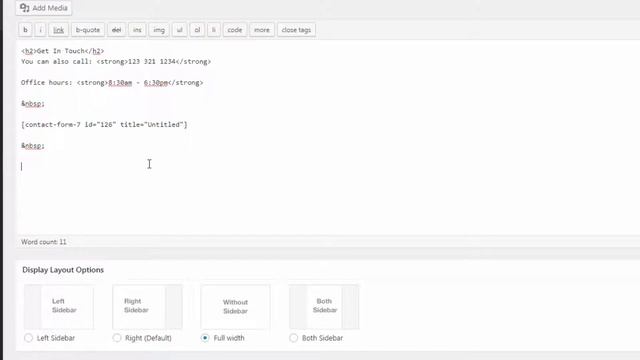This screenshot has height=360, width=640.
Task: Insert a hyperlink with link button
Action: [58, 30]
